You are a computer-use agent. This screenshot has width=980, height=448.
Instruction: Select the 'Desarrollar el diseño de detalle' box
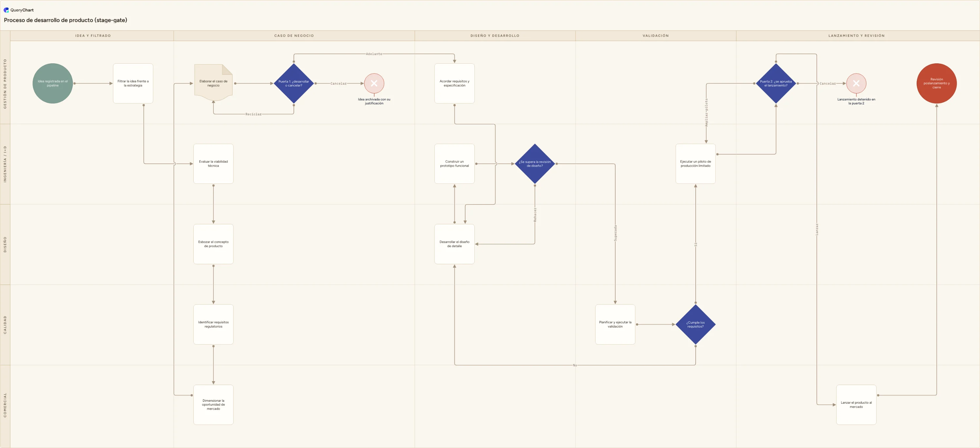[454, 244]
